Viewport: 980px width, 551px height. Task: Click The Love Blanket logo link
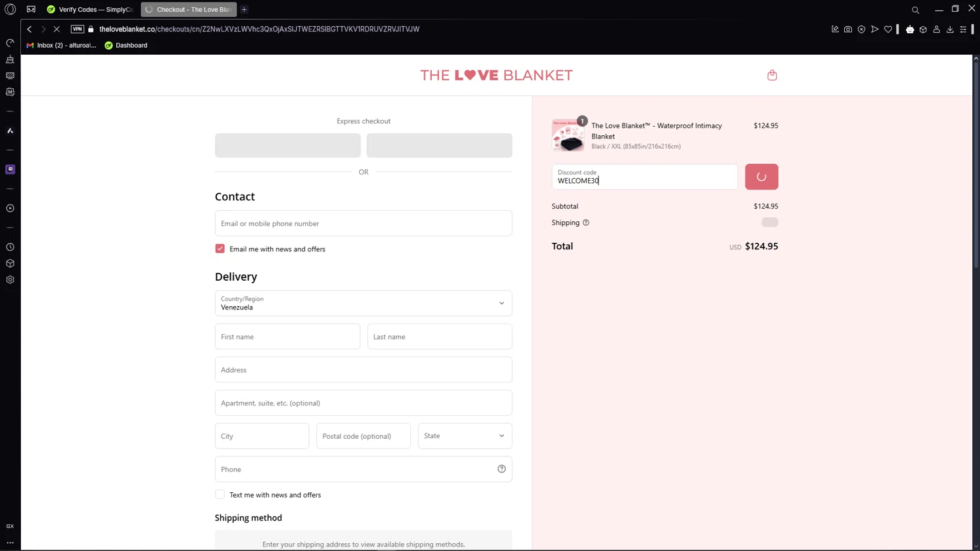tap(497, 75)
